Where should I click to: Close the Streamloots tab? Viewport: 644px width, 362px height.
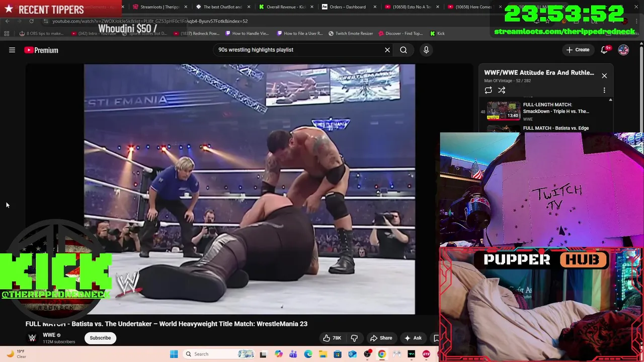186,7
